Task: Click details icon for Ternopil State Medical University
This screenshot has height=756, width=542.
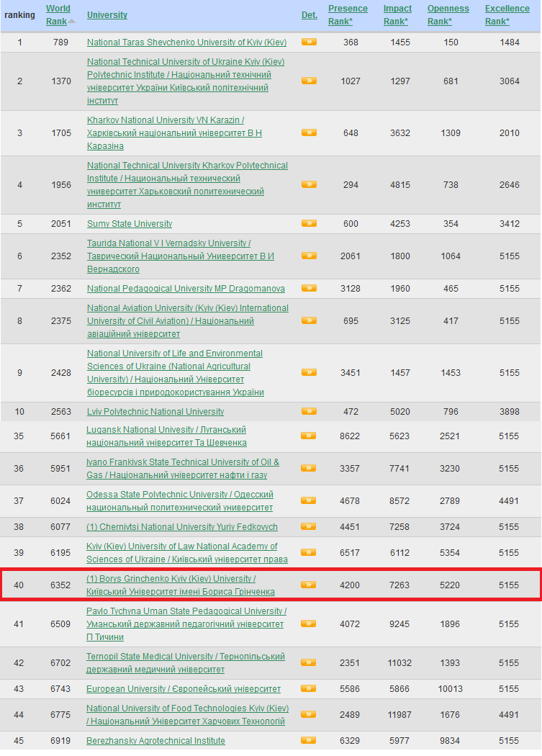Action: coord(309,662)
